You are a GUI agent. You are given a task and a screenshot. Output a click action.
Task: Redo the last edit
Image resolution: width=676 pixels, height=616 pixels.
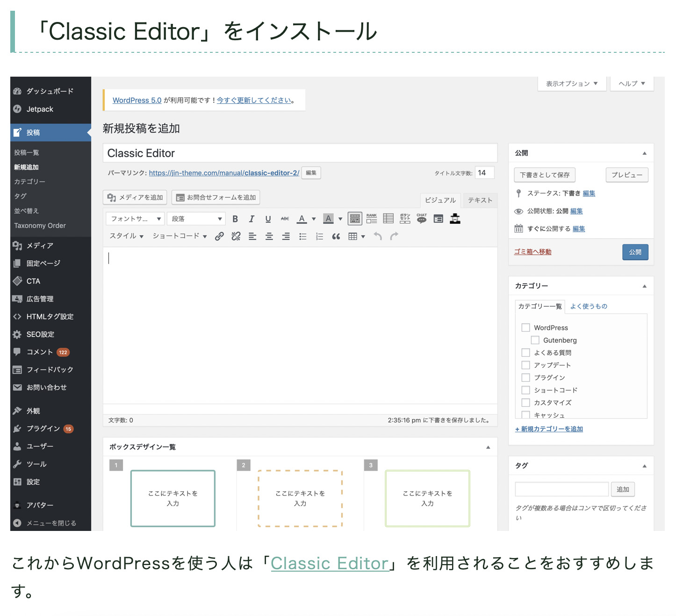(394, 236)
